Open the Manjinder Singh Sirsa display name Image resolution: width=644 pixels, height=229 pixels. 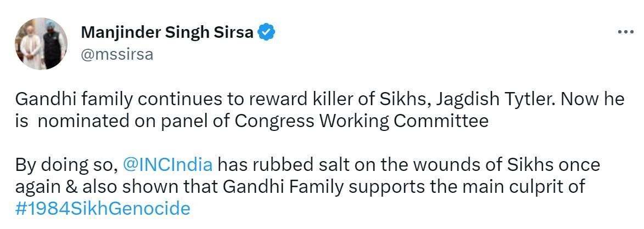[167, 33]
